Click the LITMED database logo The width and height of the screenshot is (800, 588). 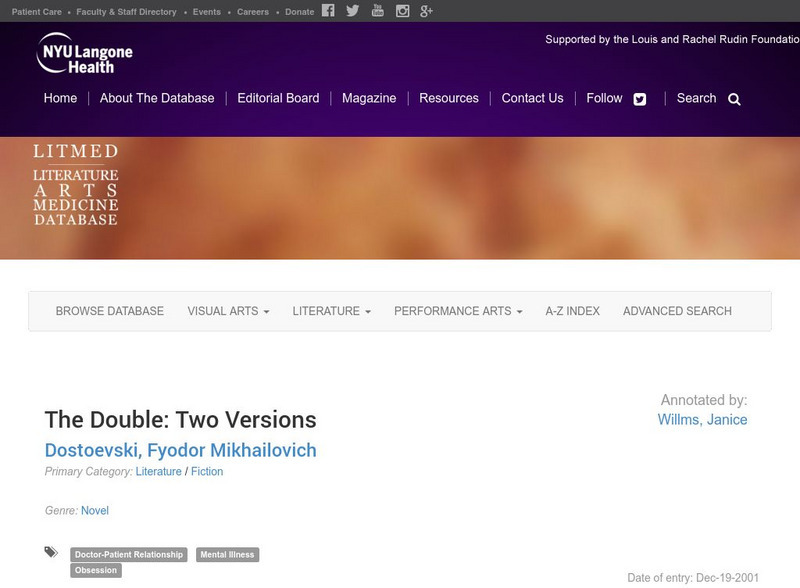coord(76,185)
